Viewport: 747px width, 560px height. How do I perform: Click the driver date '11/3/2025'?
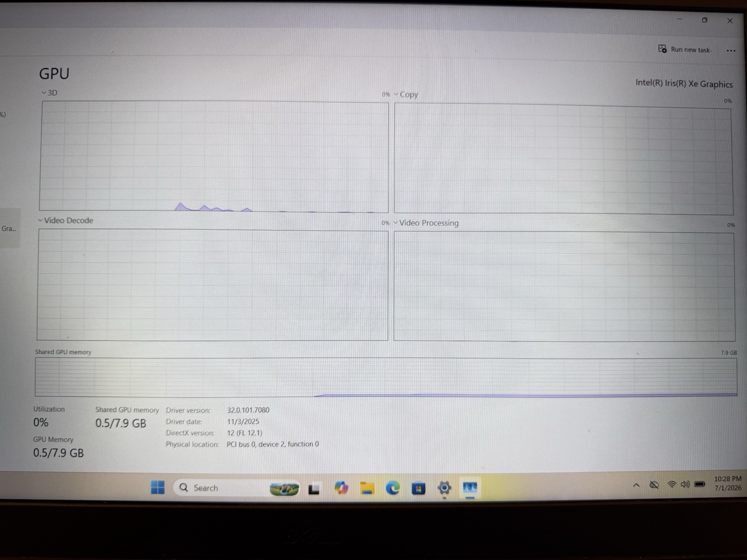click(243, 421)
